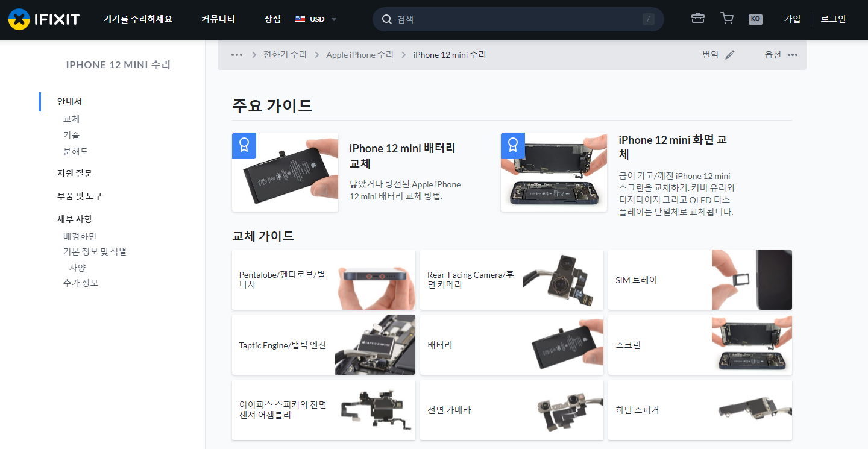Select 부품 및 도구 in sidebar

[80, 196]
